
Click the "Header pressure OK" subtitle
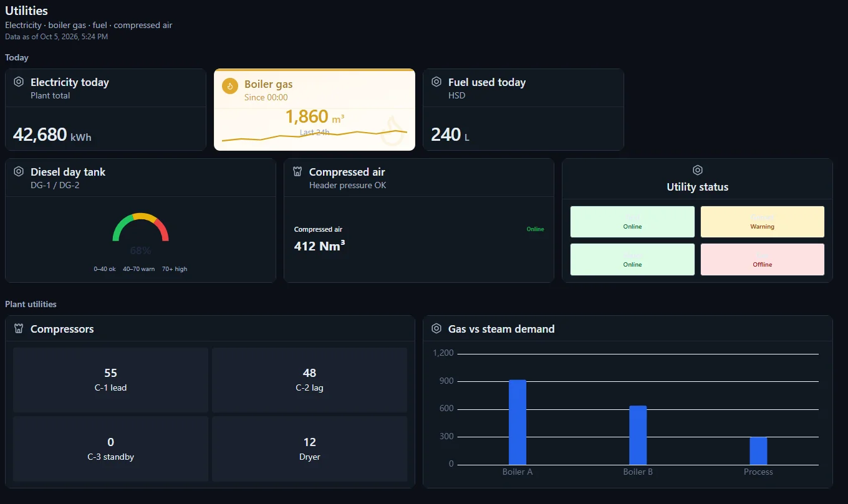coord(348,185)
